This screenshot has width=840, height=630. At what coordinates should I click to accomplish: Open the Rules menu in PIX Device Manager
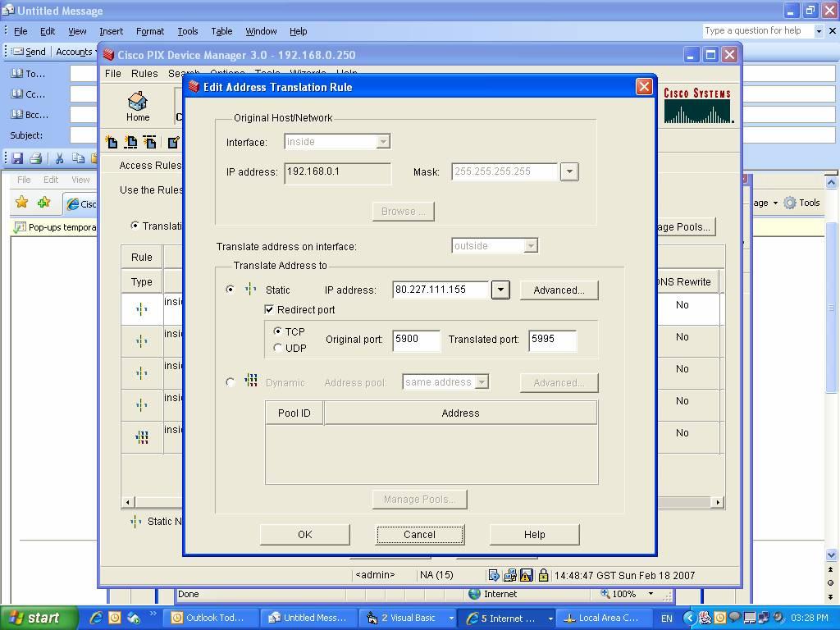144,74
